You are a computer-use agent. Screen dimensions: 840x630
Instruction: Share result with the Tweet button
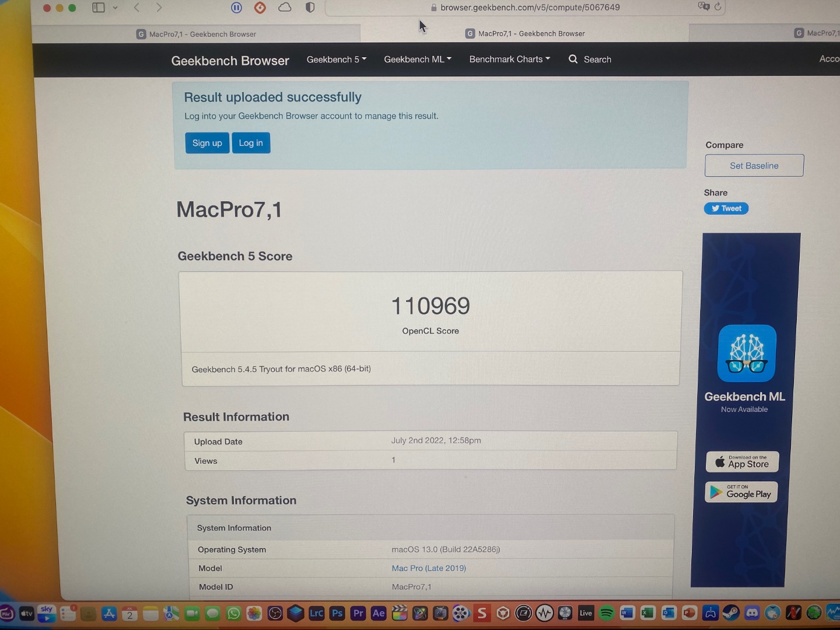726,208
